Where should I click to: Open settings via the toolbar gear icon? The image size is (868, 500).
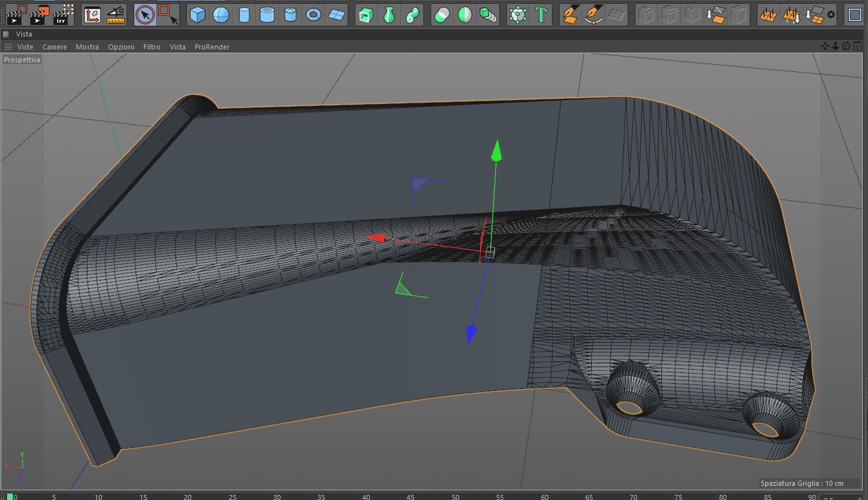pos(831,15)
